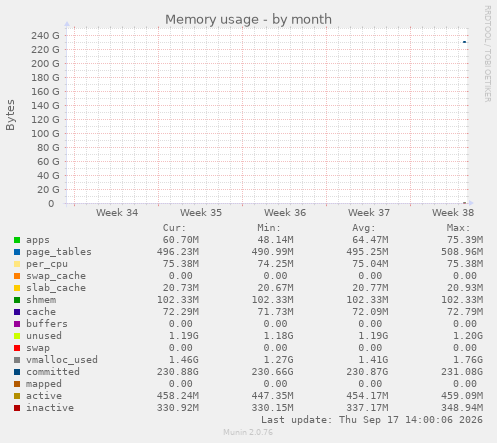Click the inactive dark red swatch

tap(17, 408)
